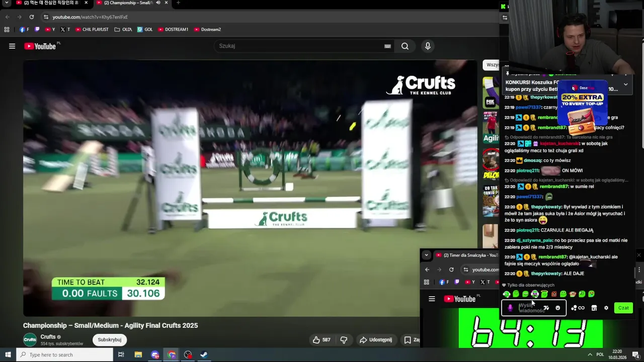Open chat settings gear icon
Viewport: 644px width, 362px height.
[x=606, y=308]
